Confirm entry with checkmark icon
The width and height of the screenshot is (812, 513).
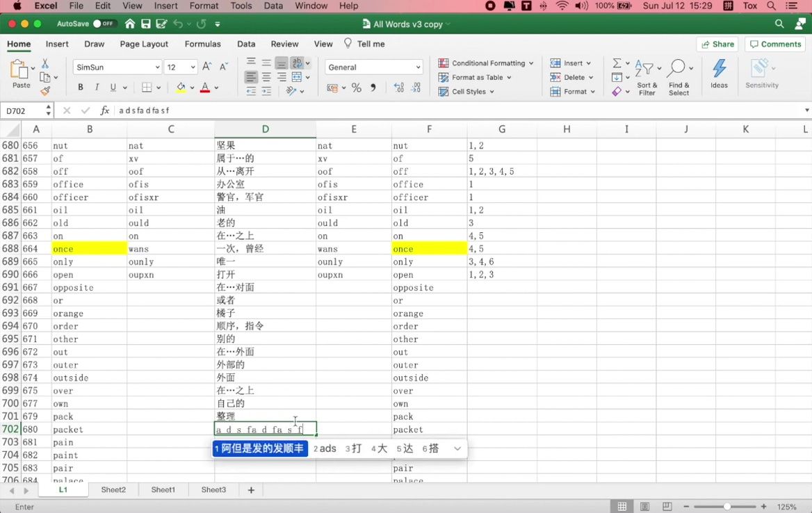[x=86, y=111]
